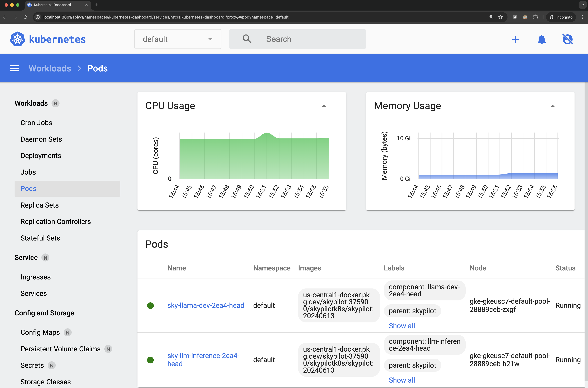The image size is (588, 388).
Task: Click the browser forward arrow
Action: pos(15,17)
